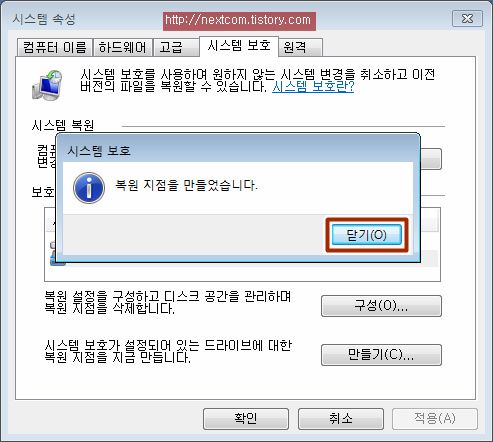Click the 시스템 보호 dialog title bar

pyautogui.click(x=237, y=150)
